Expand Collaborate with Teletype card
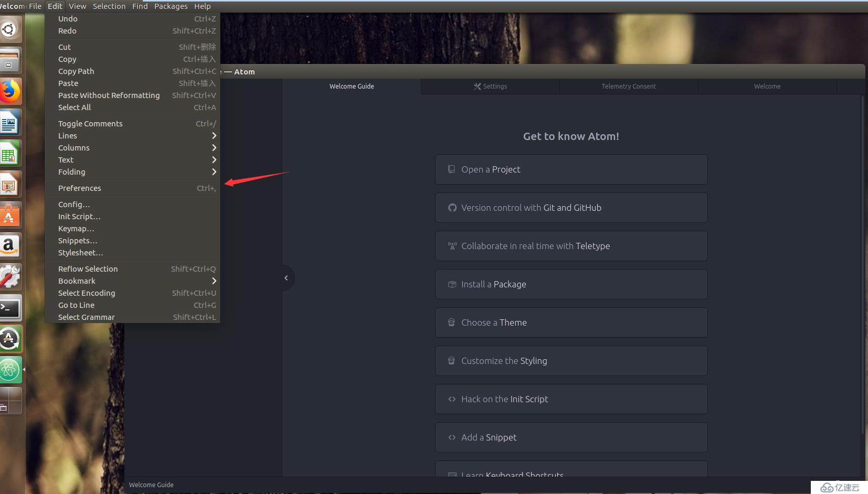868x494 pixels. point(571,246)
